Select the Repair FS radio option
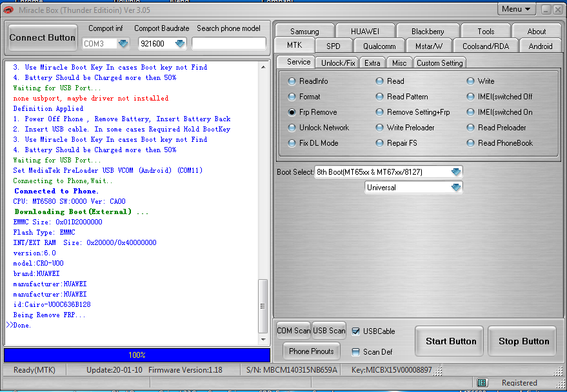 [379, 143]
